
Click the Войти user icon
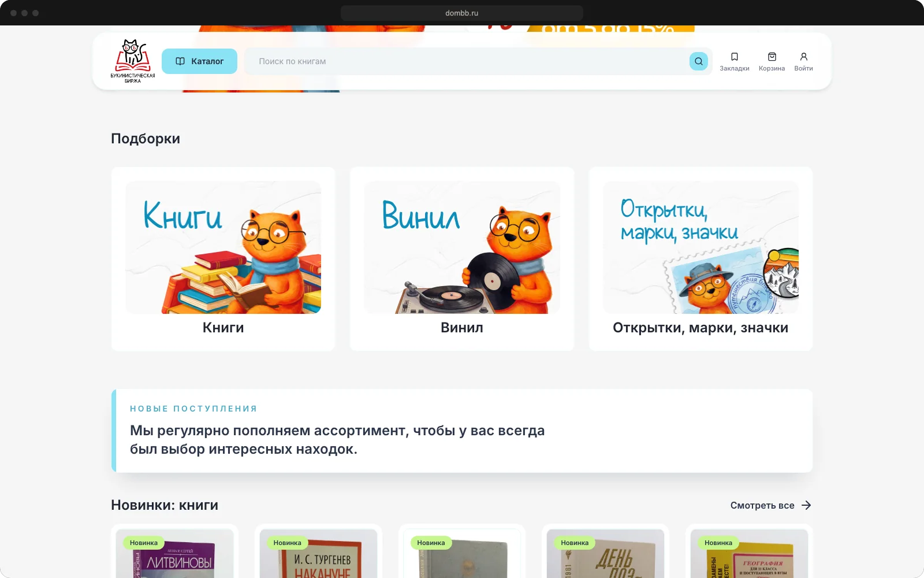[803, 61]
